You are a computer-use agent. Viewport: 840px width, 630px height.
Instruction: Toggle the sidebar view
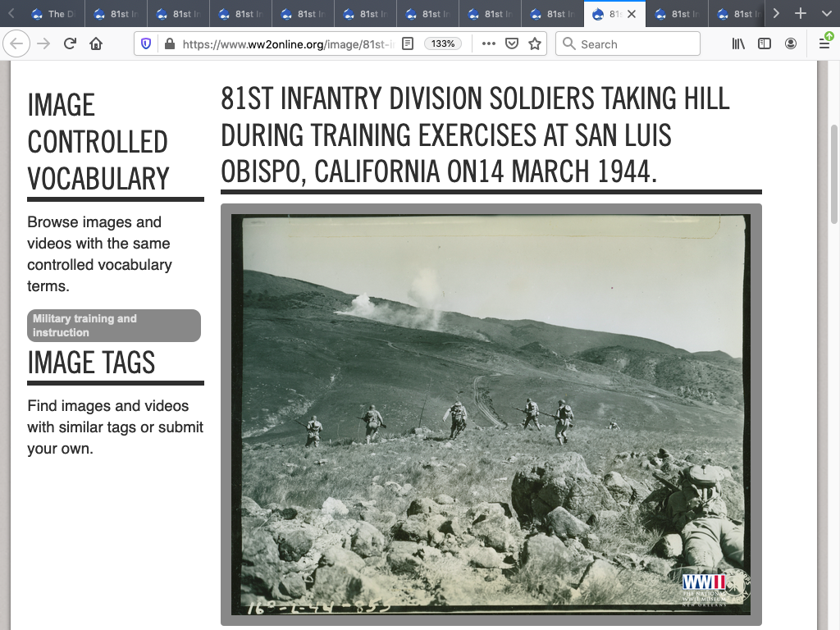765,44
